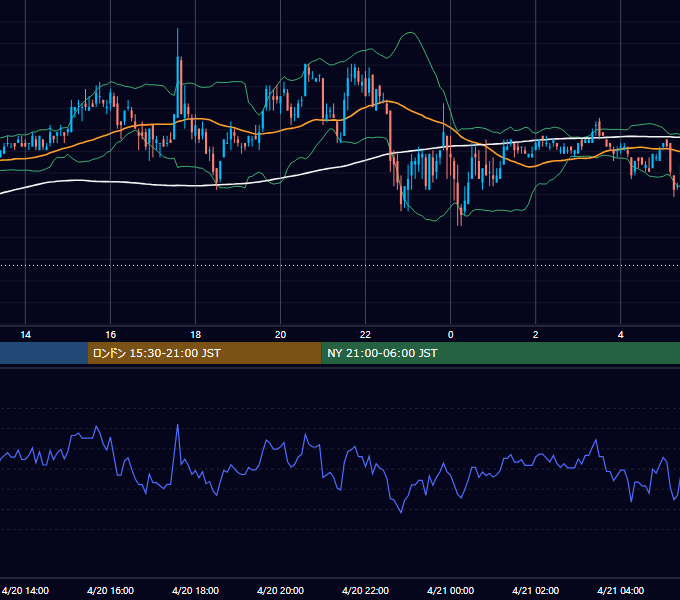Image resolution: width=680 pixels, height=600 pixels.
Task: Click the 18 hour label on chart axis
Action: pos(196,335)
